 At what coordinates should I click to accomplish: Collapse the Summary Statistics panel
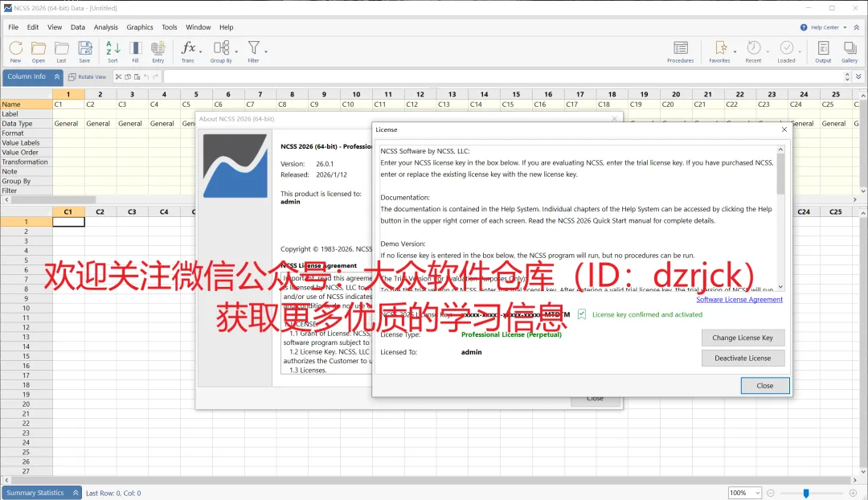76,493
